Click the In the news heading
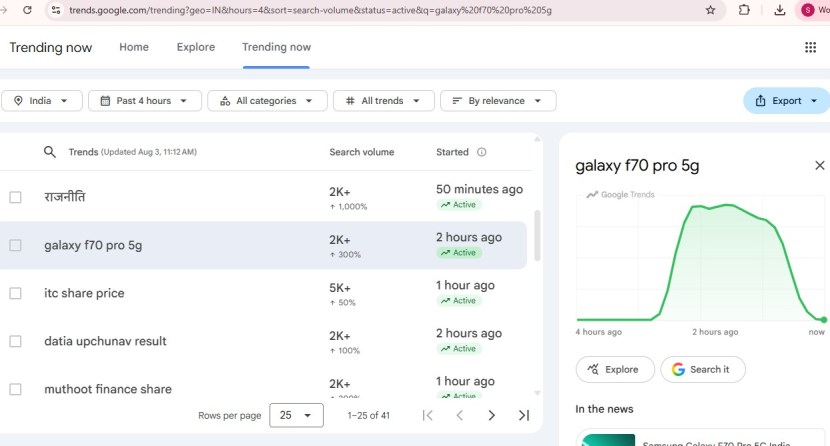This screenshot has width=830, height=446. click(604, 409)
